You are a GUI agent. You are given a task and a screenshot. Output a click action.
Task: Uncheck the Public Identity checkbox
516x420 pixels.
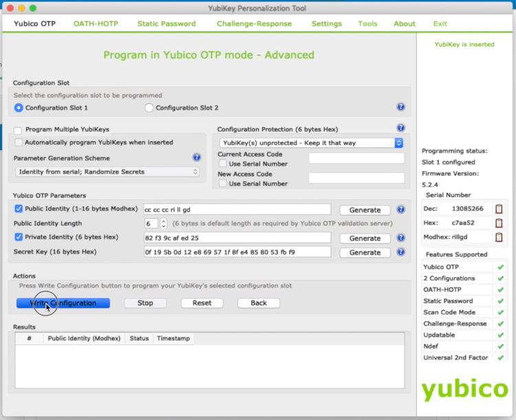(x=19, y=208)
